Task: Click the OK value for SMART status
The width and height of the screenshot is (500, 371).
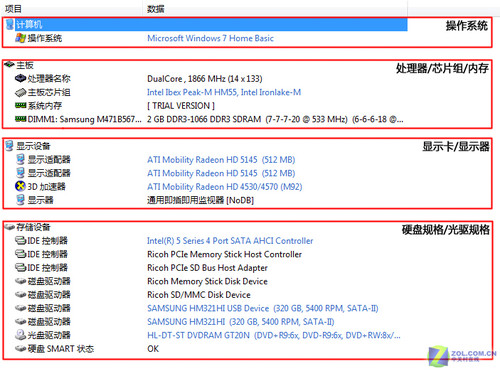Action: click(153, 349)
